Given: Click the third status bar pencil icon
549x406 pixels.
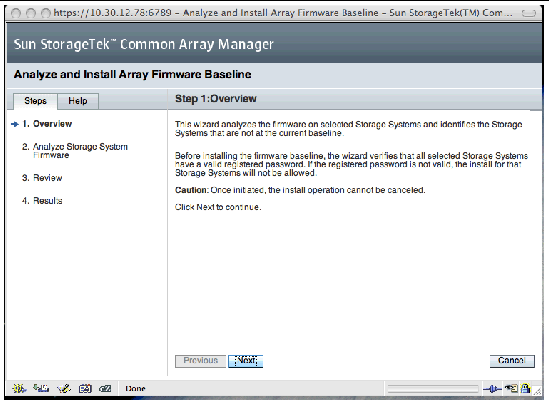Looking at the screenshot, I should (64, 388).
